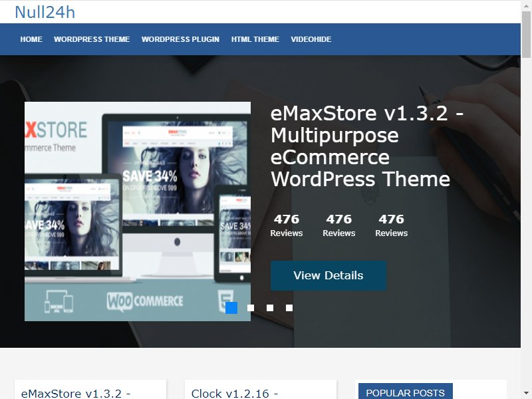Open the WORDPRESS THEME menu
The height and width of the screenshot is (399, 532).
(x=92, y=39)
